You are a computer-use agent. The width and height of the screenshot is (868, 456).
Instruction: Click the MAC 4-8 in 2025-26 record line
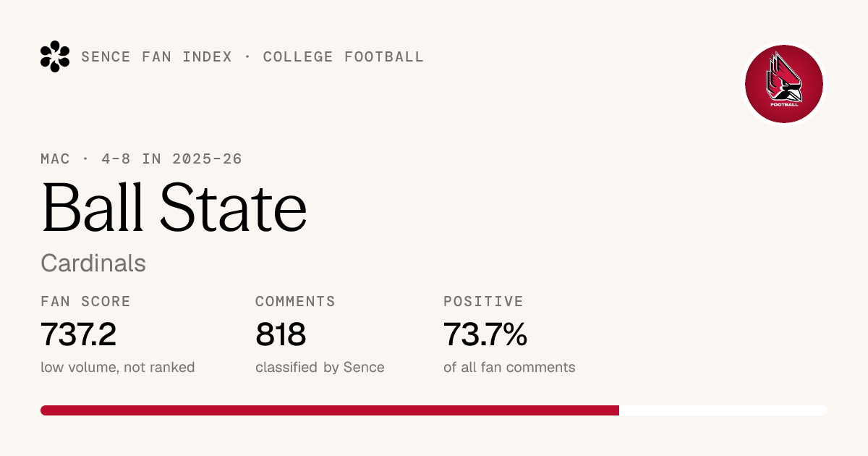click(x=141, y=159)
